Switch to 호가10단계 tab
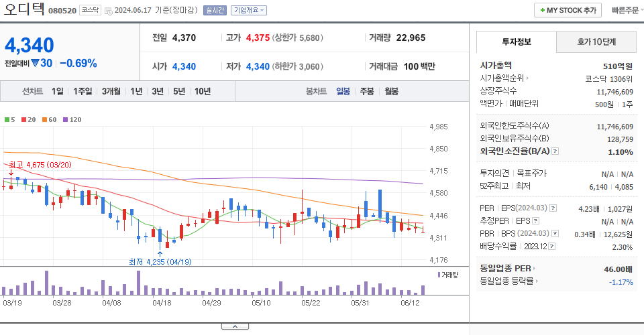Image resolution: width=644 pixels, height=335 pixels. tap(596, 42)
